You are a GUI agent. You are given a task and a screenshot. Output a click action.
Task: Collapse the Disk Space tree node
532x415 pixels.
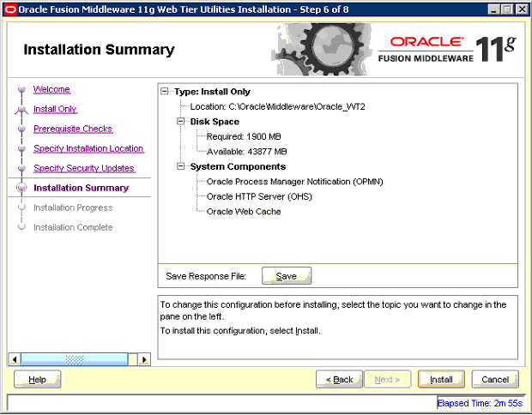[181, 121]
